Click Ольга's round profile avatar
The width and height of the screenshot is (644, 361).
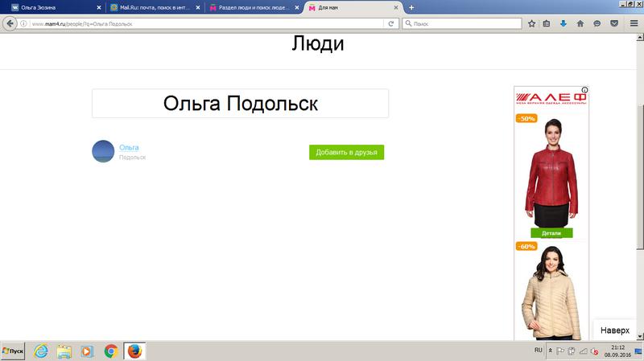(103, 151)
